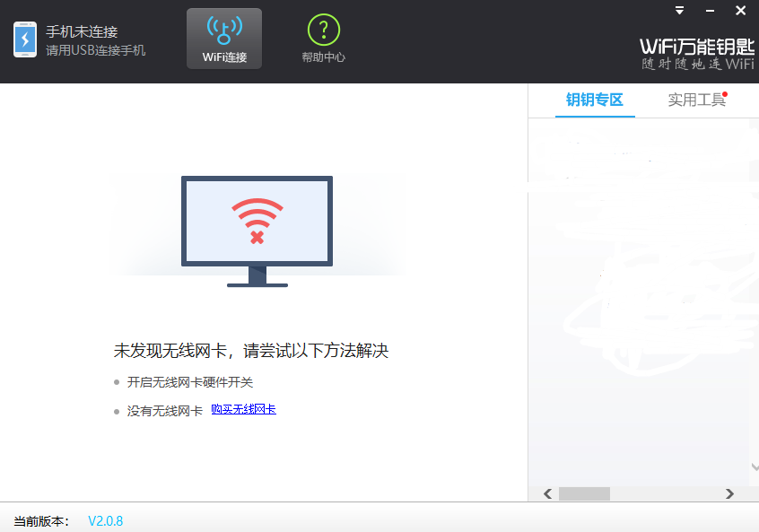Open the 购买无线网卡 purchase link
The height and width of the screenshot is (532, 759).
pyautogui.click(x=243, y=409)
